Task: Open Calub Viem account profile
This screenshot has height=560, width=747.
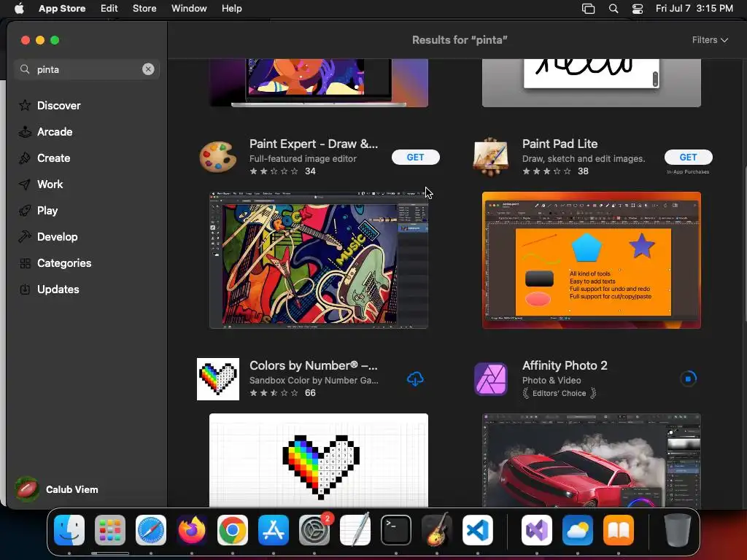Action: (x=57, y=489)
